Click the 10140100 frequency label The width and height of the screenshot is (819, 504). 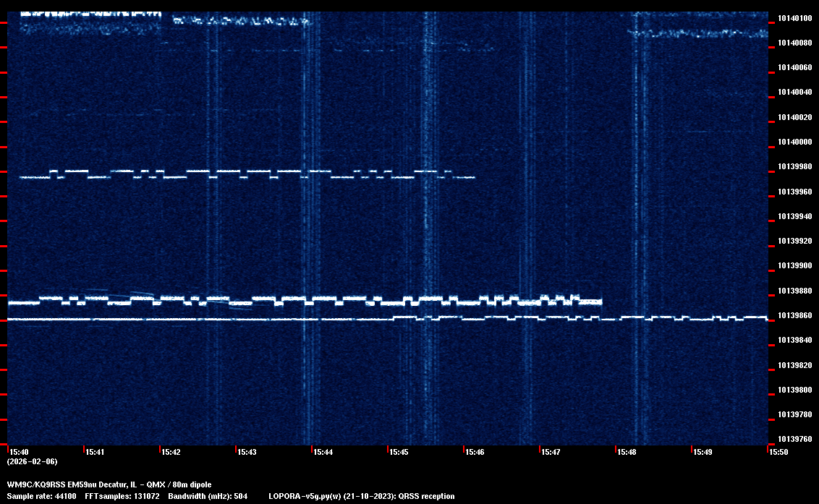click(x=794, y=18)
